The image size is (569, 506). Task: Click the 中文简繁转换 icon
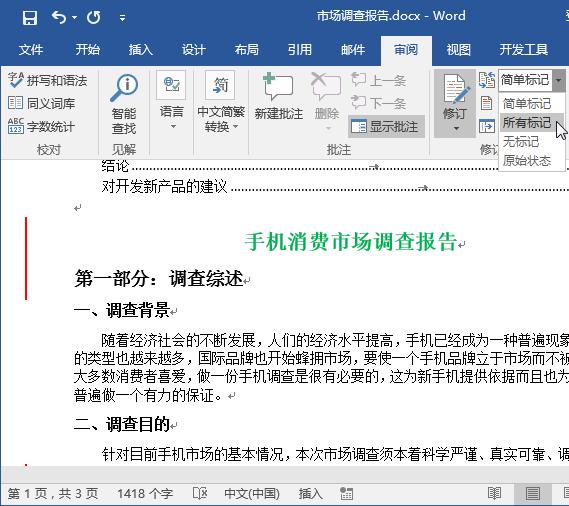[x=220, y=85]
